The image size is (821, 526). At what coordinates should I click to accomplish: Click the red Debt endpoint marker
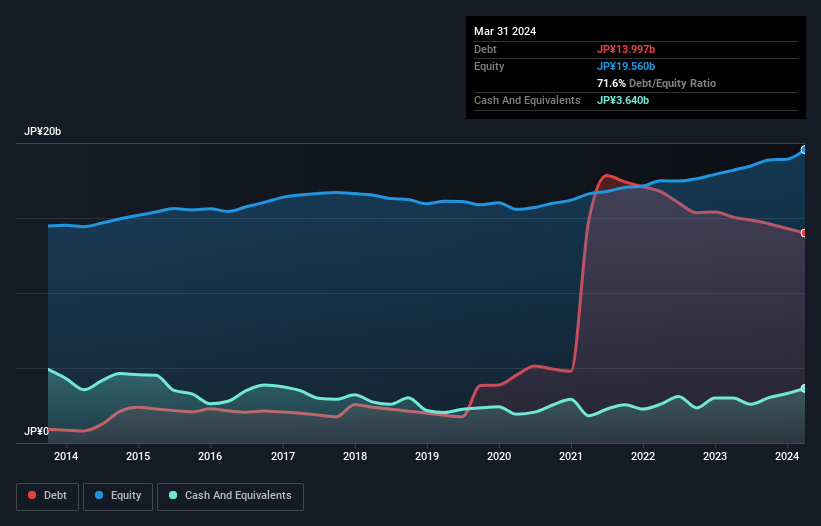[804, 233]
